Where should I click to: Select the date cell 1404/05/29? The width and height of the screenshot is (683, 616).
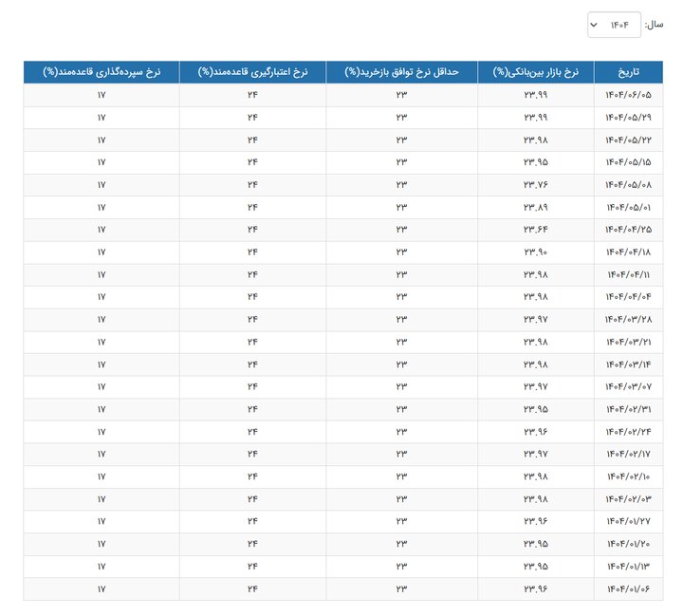[629, 118]
